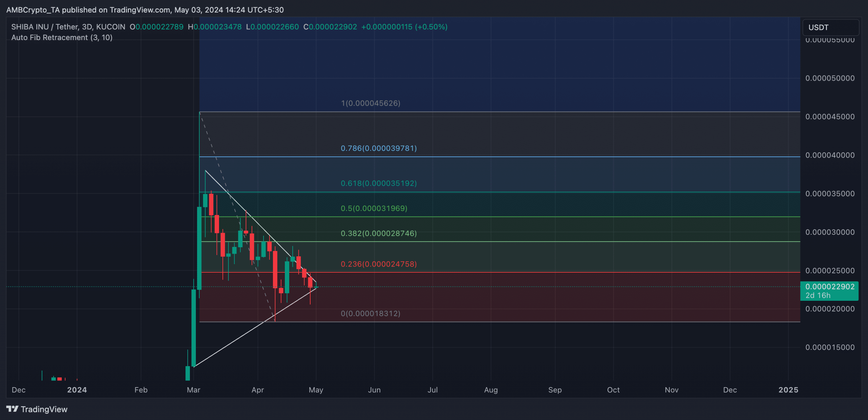Click the May label on time axis
The width and height of the screenshot is (868, 420).
tap(316, 390)
